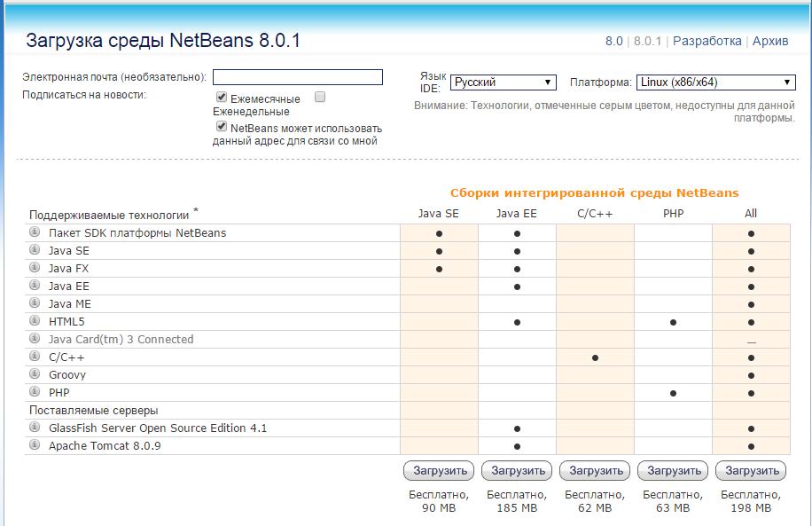Screen dimensions: 812x526
Task: Click Загрузить button for PHP bundle
Action: (673, 470)
